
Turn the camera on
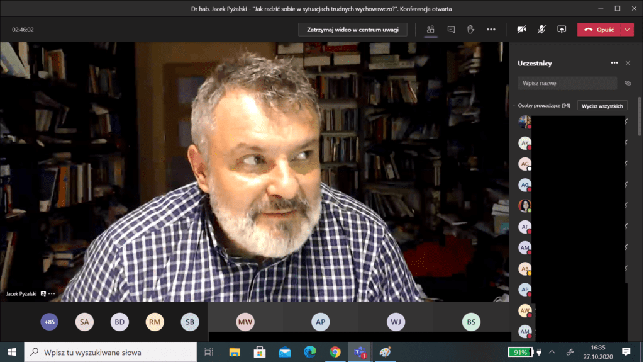coord(521,30)
